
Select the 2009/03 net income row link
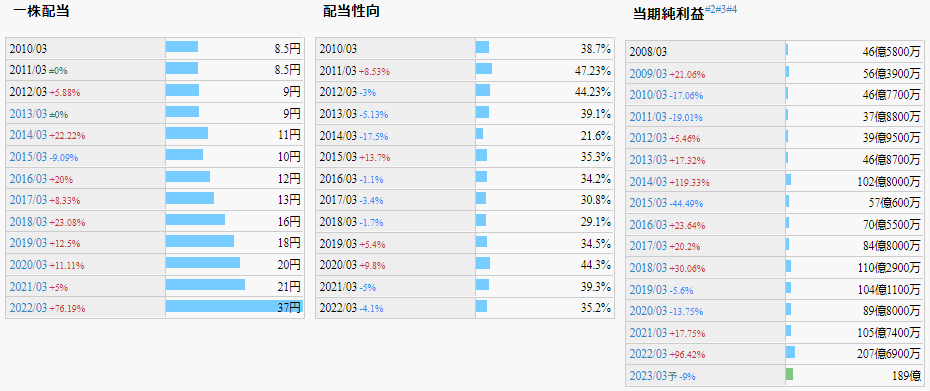pos(648,74)
